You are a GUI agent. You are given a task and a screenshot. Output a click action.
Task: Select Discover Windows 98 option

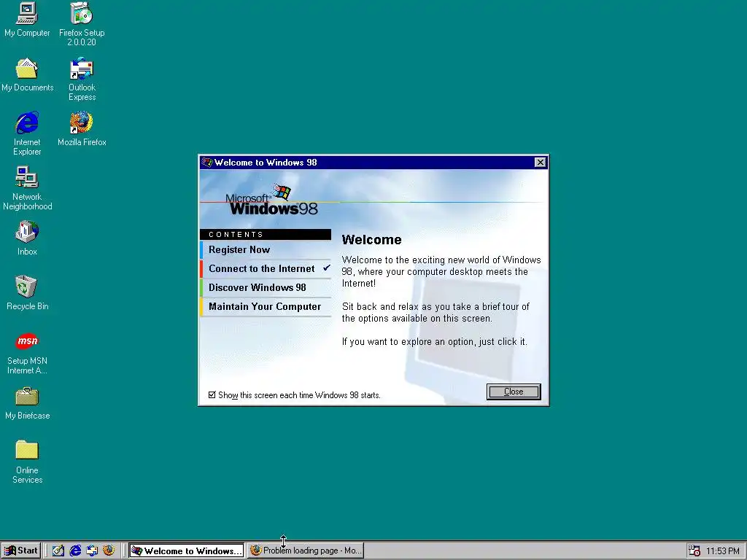tap(266, 287)
